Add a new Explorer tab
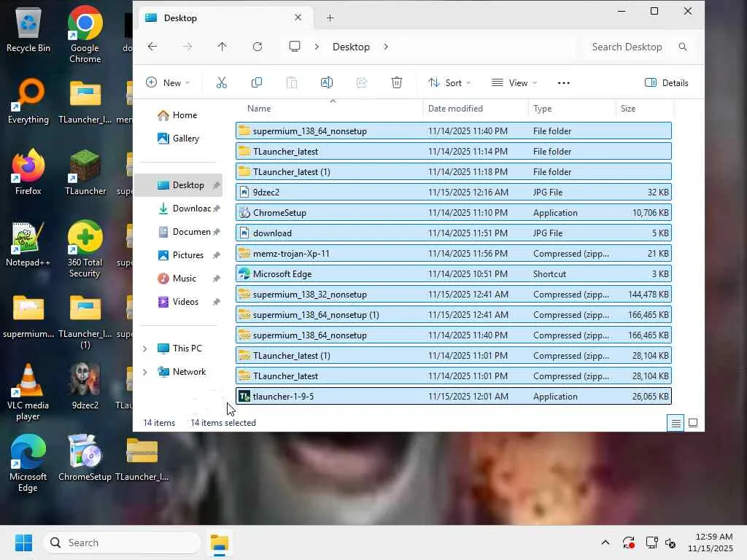747x560 pixels. point(330,18)
